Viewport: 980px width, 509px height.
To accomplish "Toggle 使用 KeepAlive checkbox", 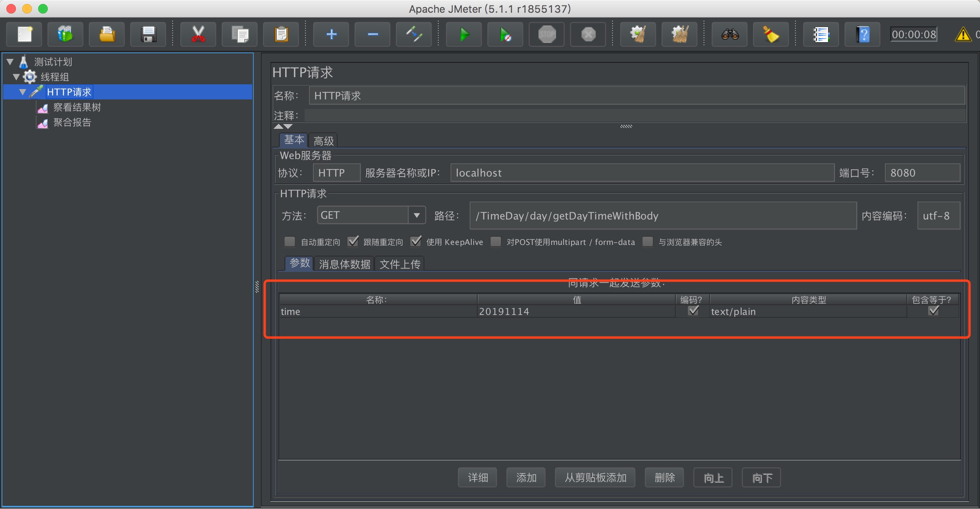I will click(x=416, y=241).
